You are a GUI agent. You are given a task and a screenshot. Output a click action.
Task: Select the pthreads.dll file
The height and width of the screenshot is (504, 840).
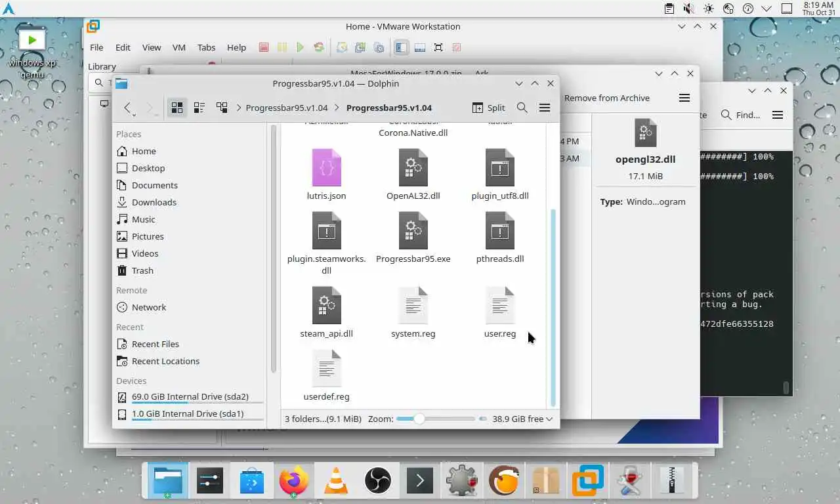[x=500, y=237]
